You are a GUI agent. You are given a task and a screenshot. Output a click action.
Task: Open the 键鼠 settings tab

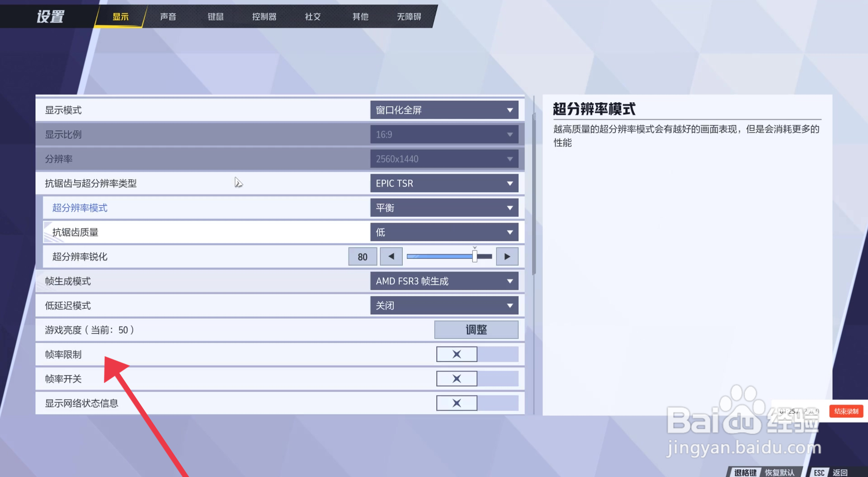pyautogui.click(x=216, y=17)
